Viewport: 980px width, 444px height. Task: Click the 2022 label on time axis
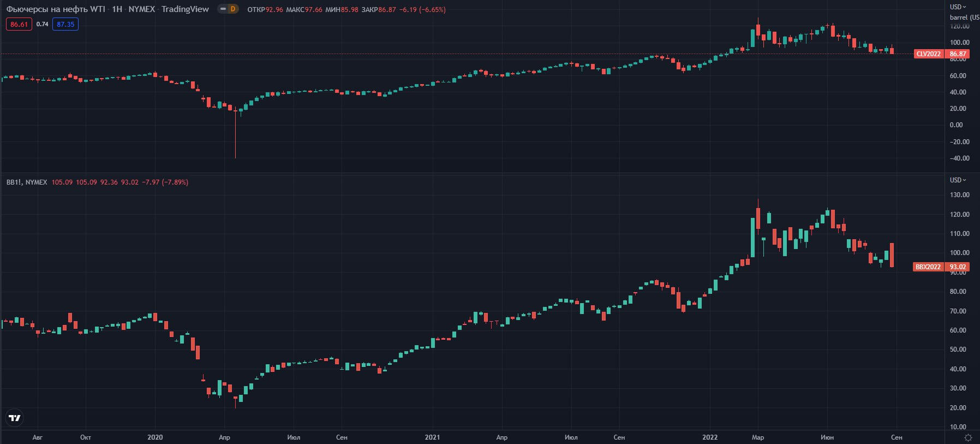tap(710, 437)
